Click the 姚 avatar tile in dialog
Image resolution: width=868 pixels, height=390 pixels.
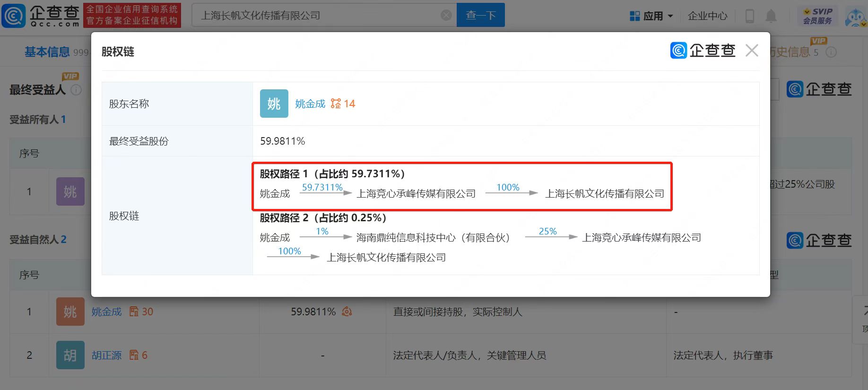pyautogui.click(x=274, y=104)
